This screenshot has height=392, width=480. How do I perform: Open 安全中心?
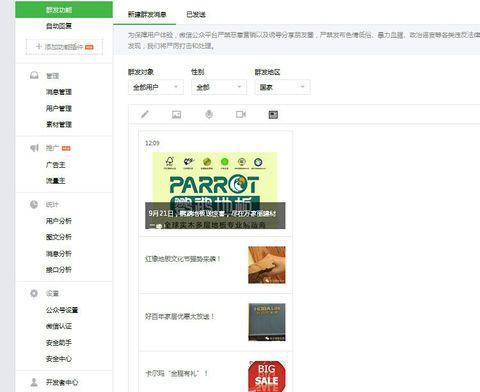point(59,359)
